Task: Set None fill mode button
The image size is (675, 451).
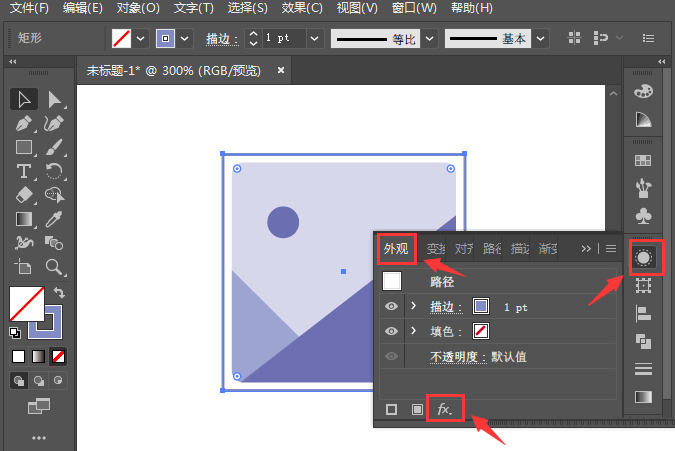Action: 58,356
